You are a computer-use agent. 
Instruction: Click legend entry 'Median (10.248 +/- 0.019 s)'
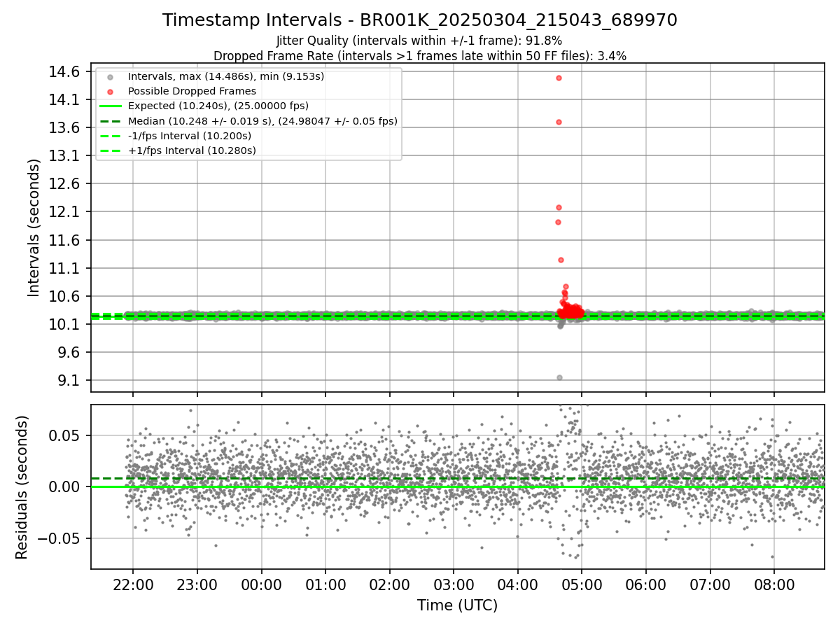[x=262, y=121]
